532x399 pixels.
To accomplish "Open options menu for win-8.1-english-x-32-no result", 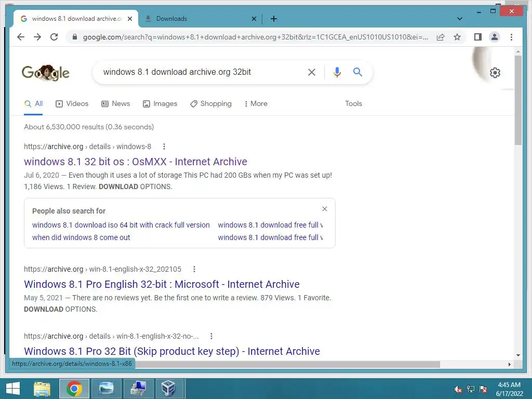I will point(211,336).
